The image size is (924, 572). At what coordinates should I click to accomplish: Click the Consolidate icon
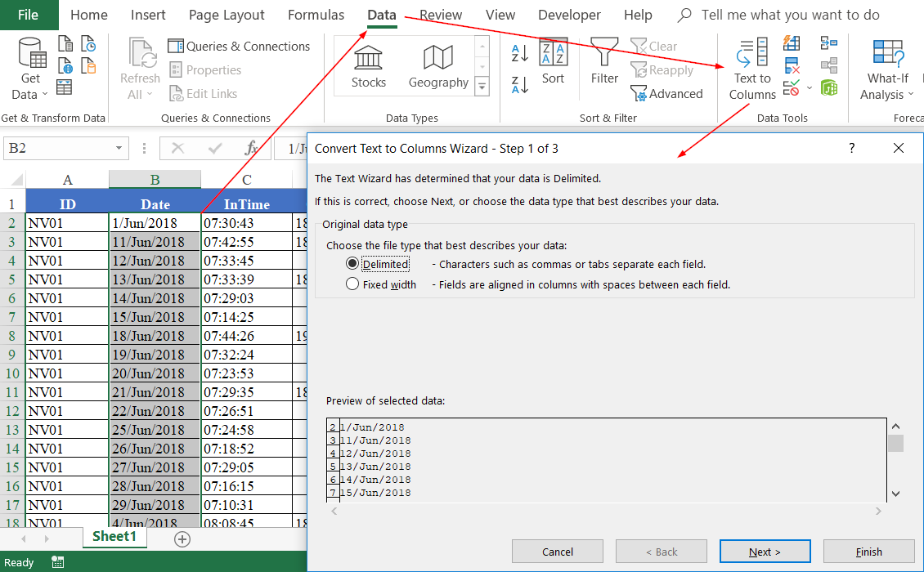(829, 43)
